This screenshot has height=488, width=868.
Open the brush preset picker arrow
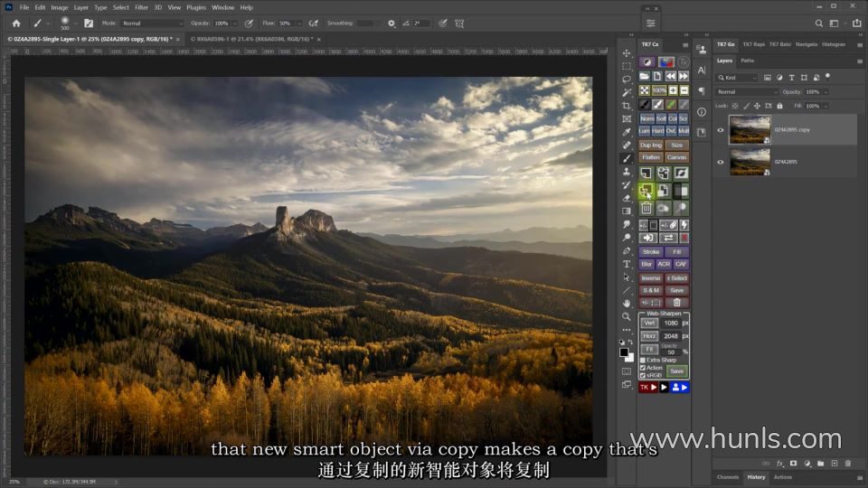coord(76,23)
